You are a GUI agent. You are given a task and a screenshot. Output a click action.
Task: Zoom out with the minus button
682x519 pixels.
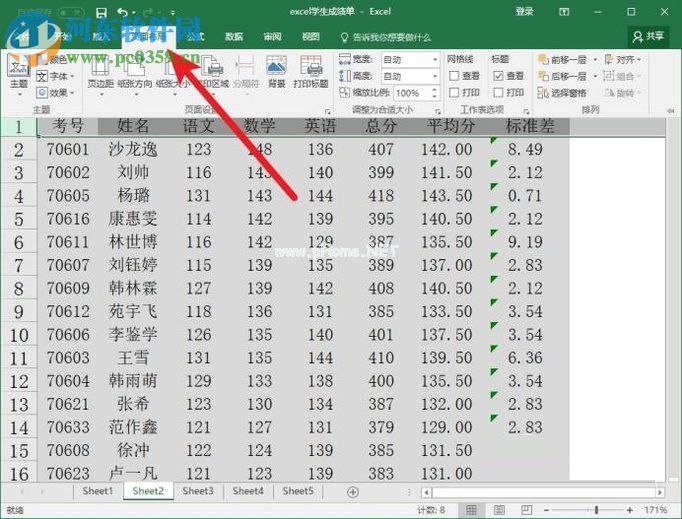(547, 510)
